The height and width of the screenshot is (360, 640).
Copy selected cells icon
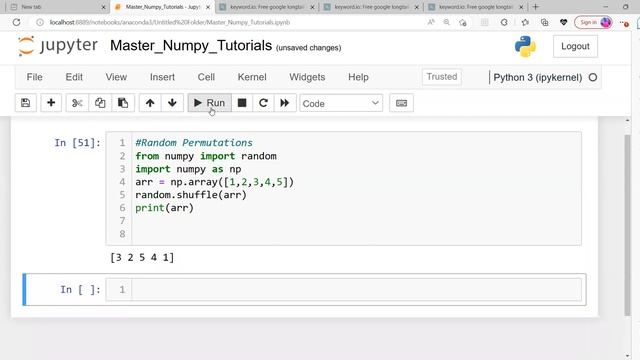coord(100,103)
